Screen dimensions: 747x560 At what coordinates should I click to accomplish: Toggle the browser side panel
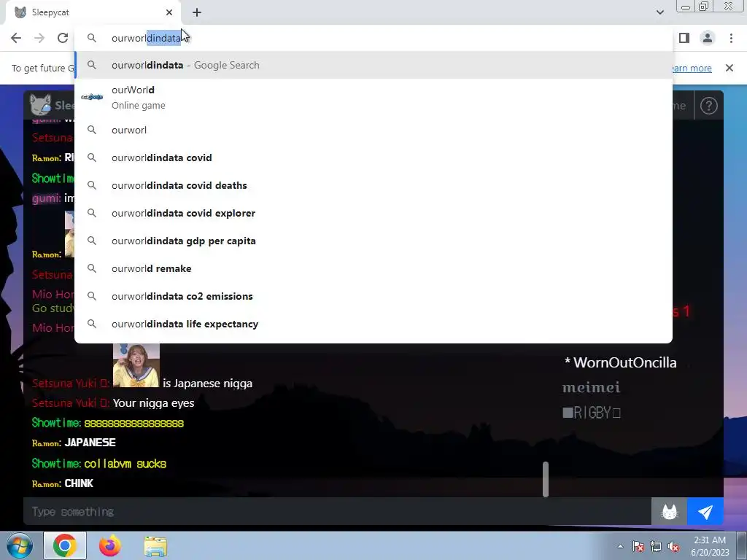click(684, 38)
